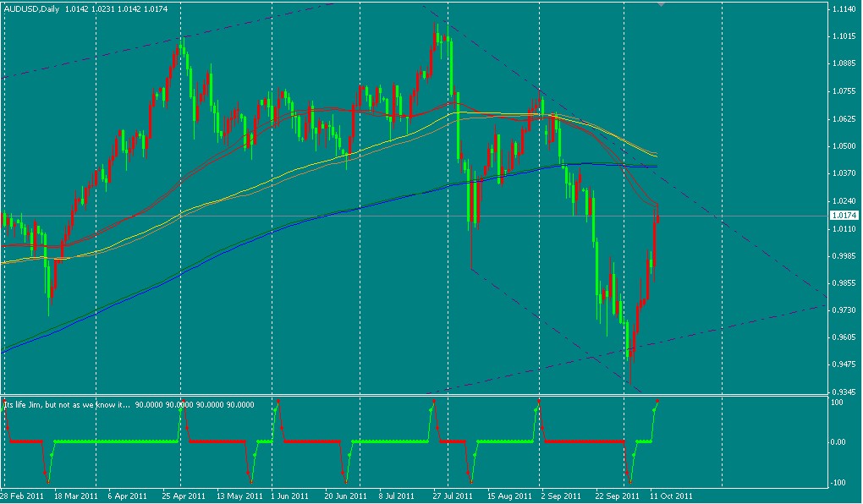Click the 25 Apr 2011 date label
The height and width of the screenshot is (504, 863).
point(183,496)
